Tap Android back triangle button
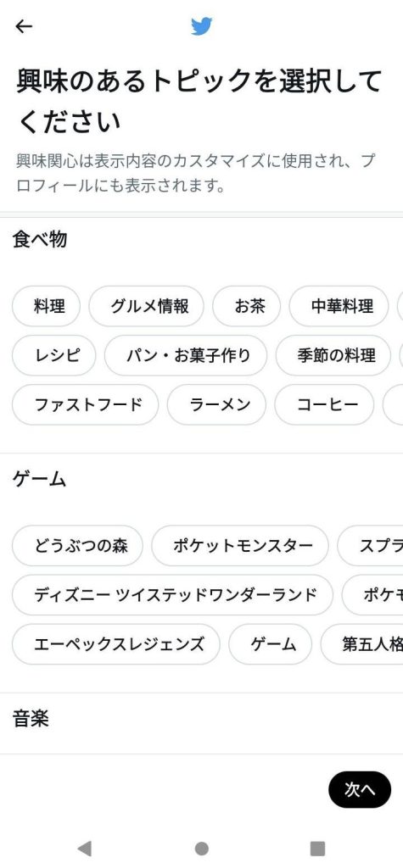 [x=84, y=848]
